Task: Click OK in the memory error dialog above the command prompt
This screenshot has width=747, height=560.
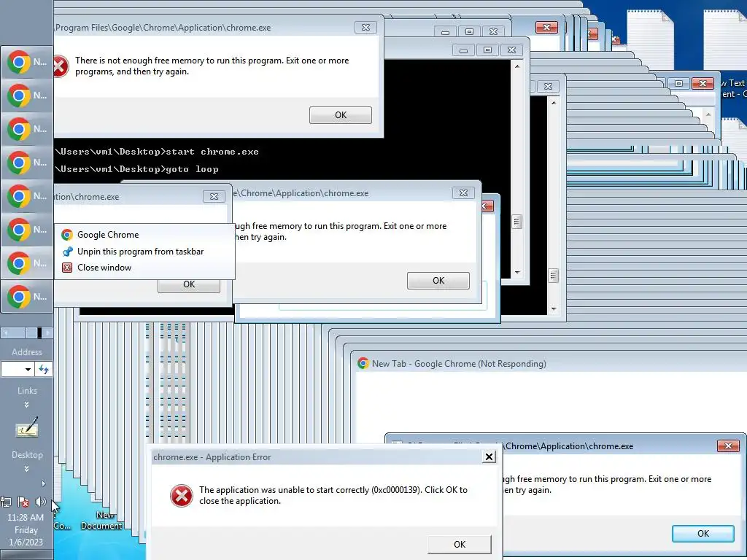Action: [340, 115]
